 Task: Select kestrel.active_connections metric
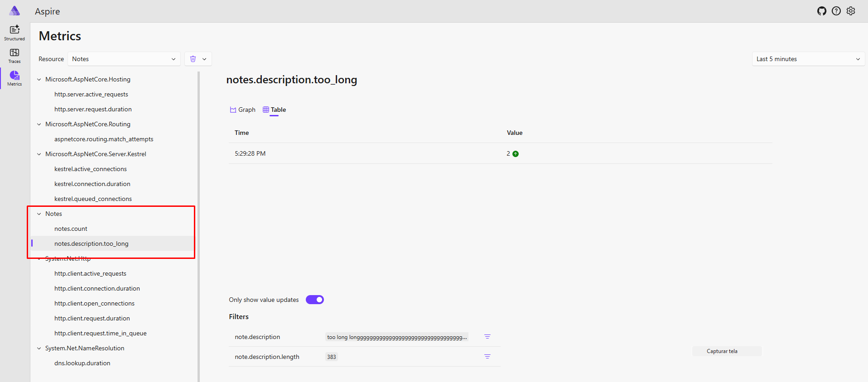click(91, 169)
